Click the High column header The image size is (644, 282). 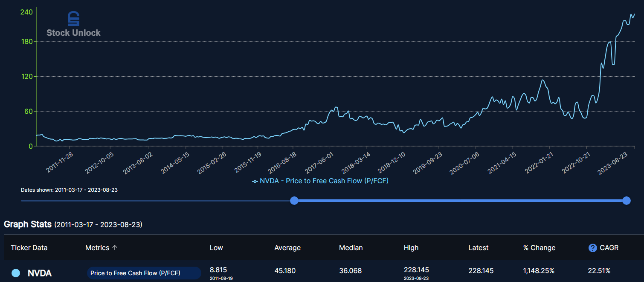411,247
